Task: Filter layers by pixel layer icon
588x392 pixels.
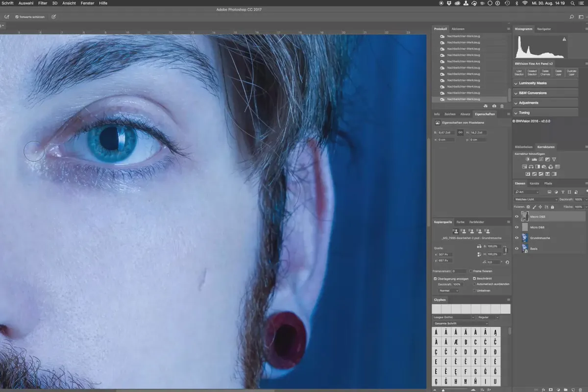Action: click(549, 192)
